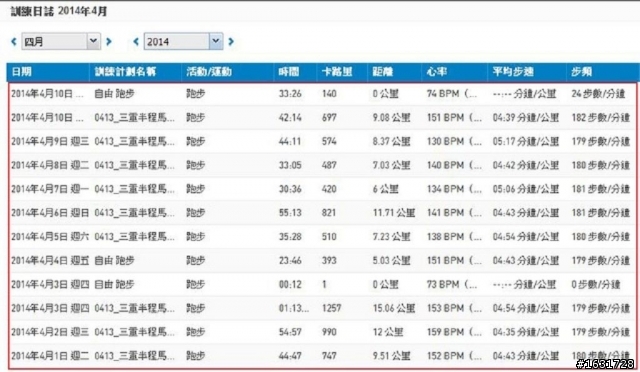Click the 04:35 分鐘/公里 pace cell
This screenshot has width=640, height=372.
(x=526, y=332)
